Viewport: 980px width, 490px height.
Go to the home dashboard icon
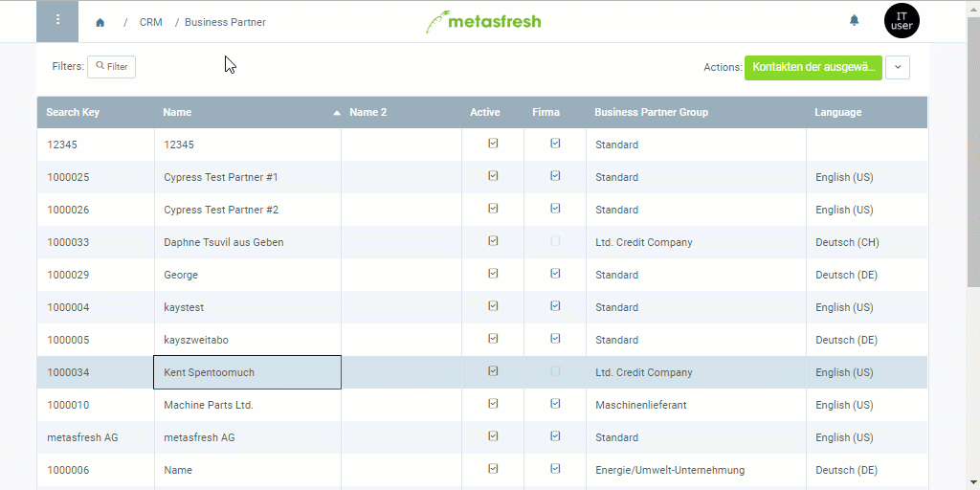100,22
